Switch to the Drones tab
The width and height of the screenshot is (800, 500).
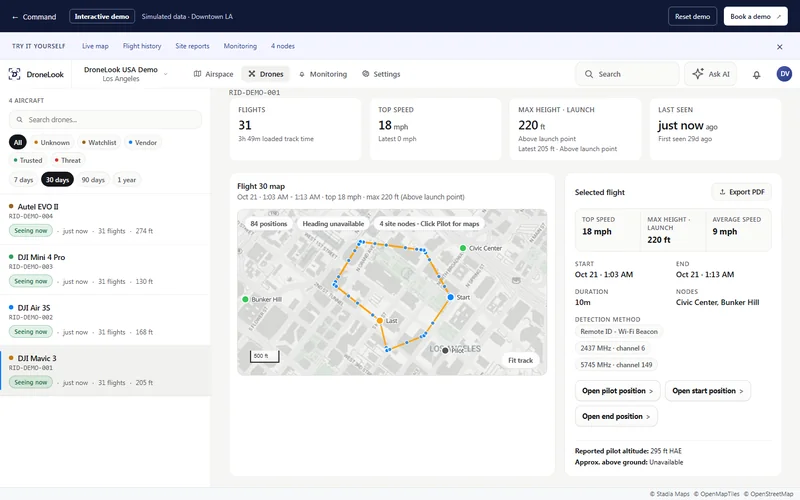point(265,74)
